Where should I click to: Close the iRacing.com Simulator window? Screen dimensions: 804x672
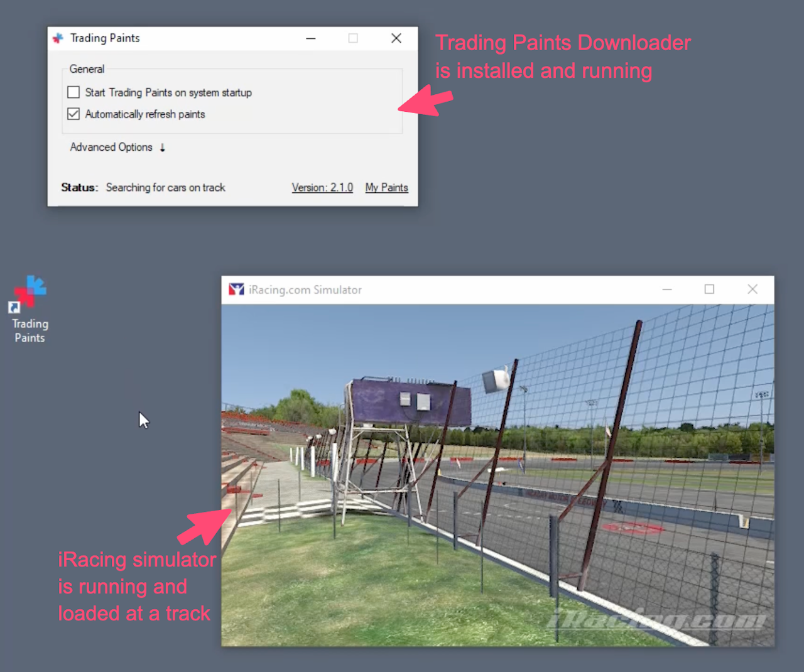pos(752,290)
